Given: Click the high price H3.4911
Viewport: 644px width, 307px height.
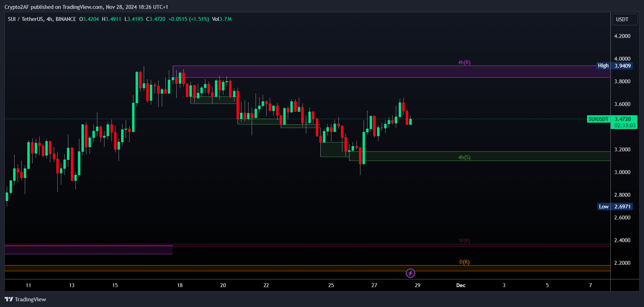Looking at the screenshot, I should coord(112,19).
